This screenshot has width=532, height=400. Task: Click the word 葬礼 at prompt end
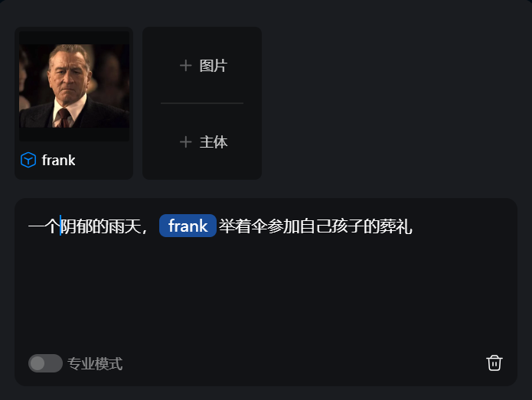coord(397,226)
